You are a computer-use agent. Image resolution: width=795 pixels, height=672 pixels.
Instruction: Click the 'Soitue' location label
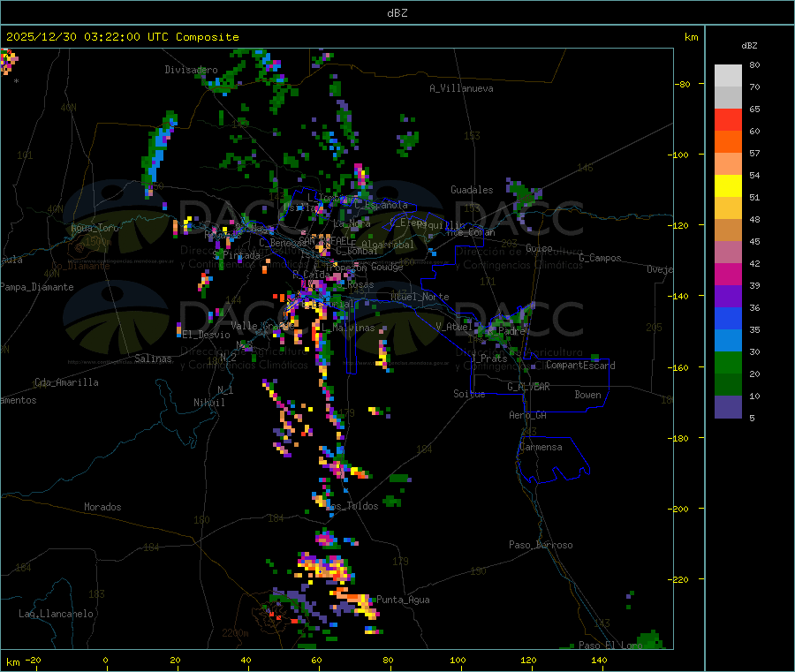(469, 394)
